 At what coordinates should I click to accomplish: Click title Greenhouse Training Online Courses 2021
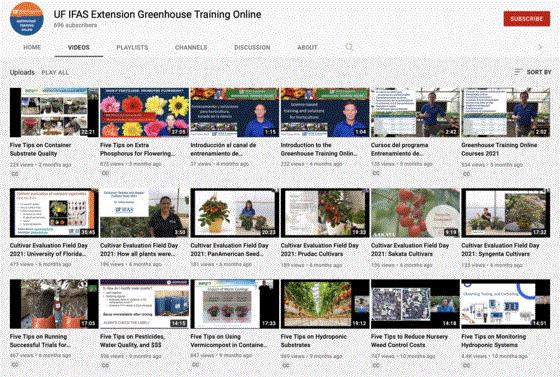coord(499,149)
